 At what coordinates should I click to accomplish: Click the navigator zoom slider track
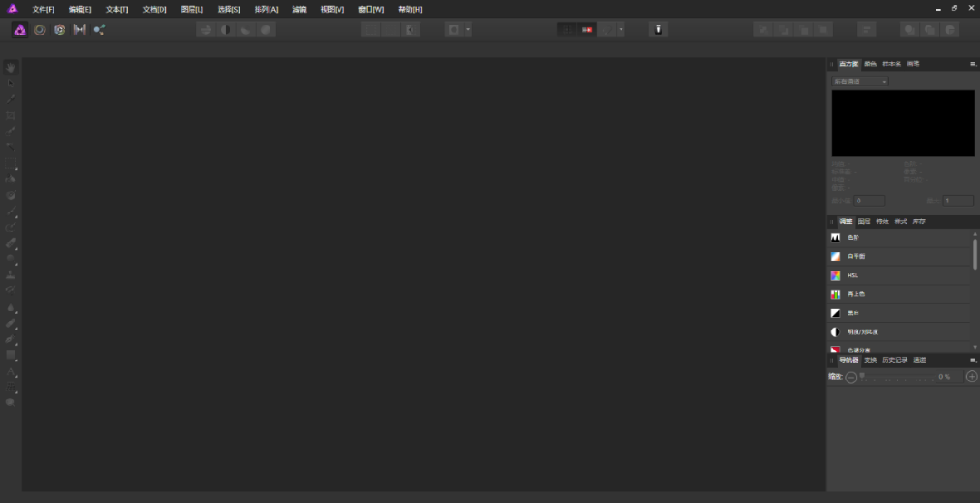(x=897, y=377)
